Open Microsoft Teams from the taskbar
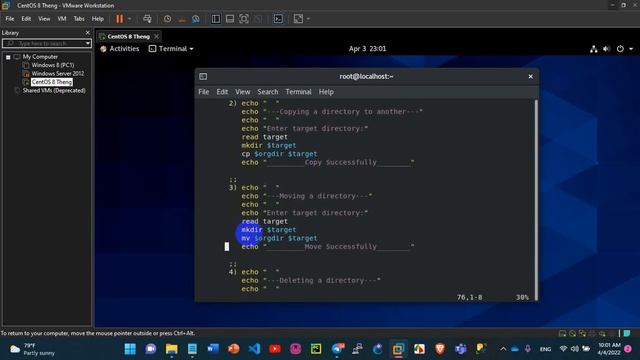 460,349
